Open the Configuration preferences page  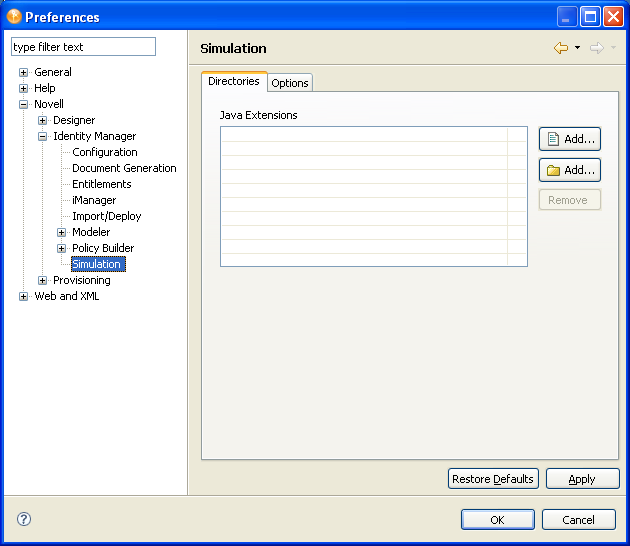pos(105,152)
